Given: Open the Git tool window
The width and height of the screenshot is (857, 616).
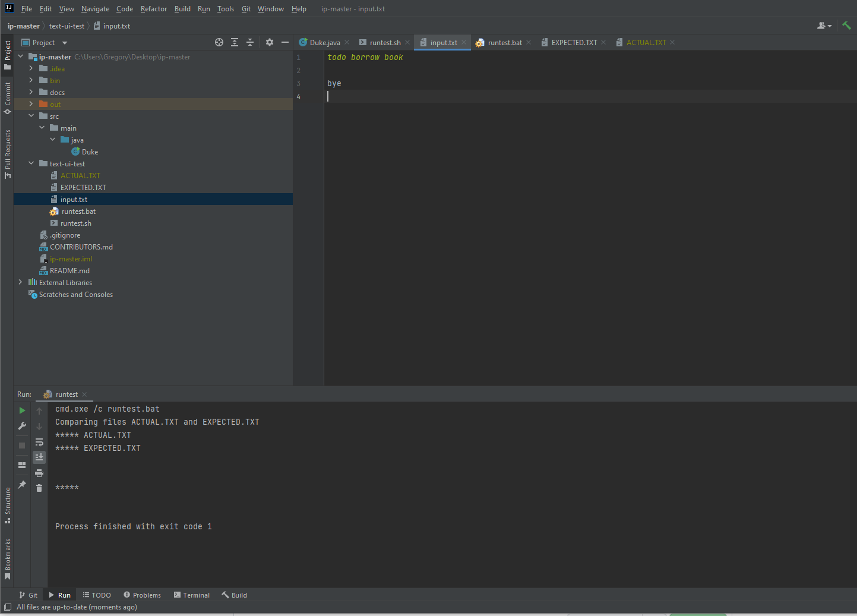Looking at the screenshot, I should (x=29, y=595).
